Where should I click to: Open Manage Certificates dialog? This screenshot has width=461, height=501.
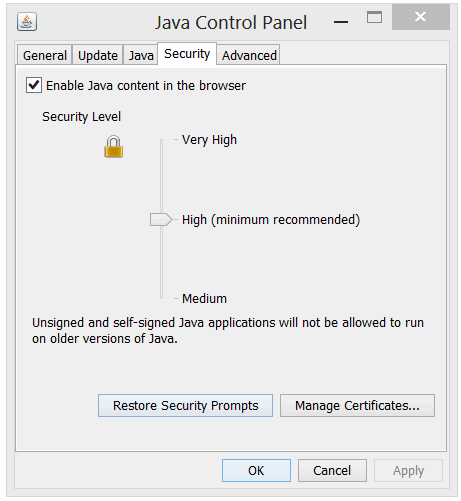357,405
